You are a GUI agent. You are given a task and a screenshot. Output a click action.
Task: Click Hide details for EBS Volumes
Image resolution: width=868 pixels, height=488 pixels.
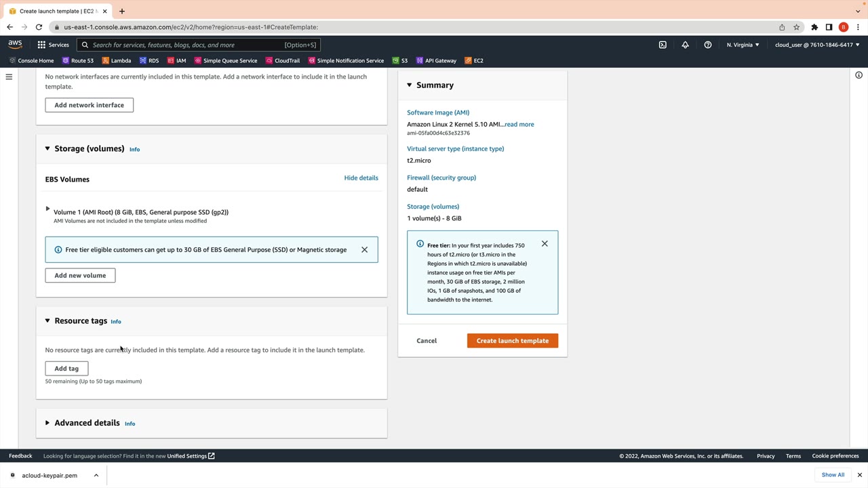point(361,178)
